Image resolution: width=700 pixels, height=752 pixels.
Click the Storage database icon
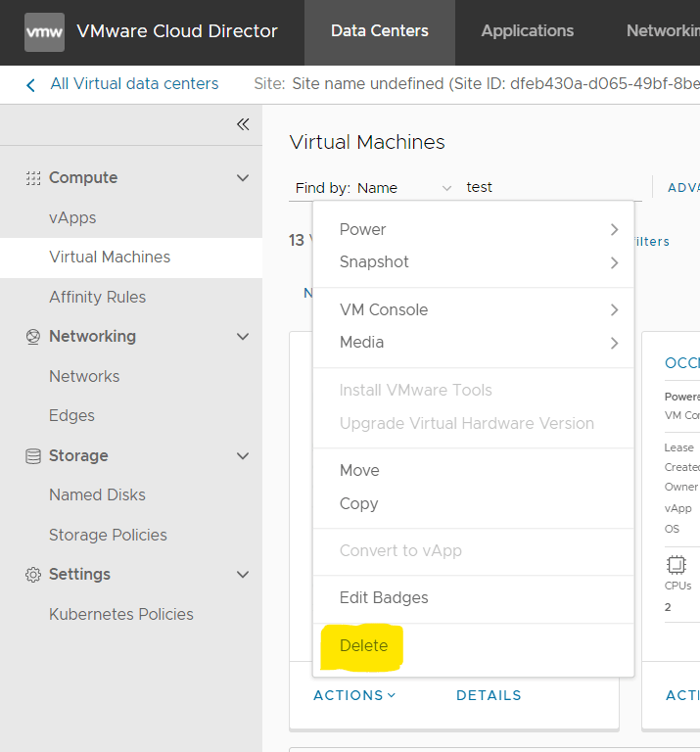[x=33, y=456]
